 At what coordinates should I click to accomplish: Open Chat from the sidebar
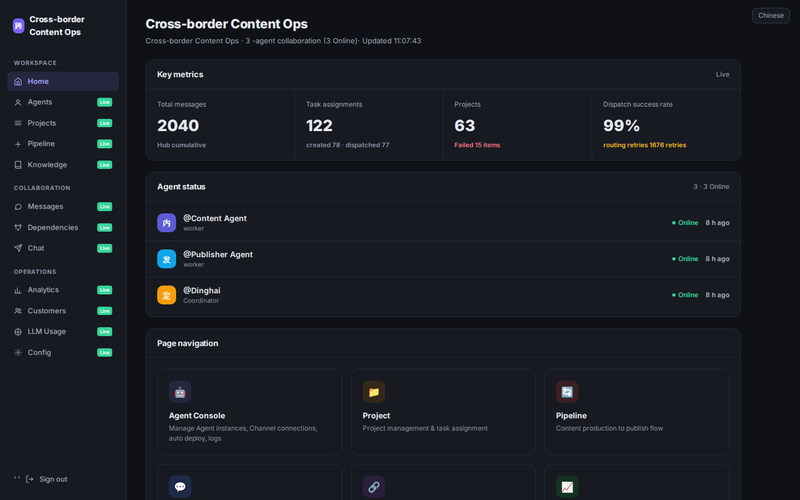63,248
